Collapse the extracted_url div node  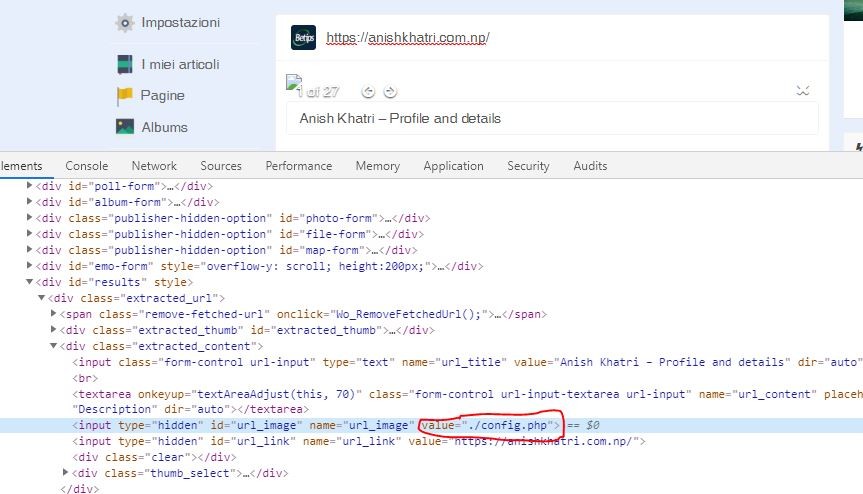tap(41, 298)
